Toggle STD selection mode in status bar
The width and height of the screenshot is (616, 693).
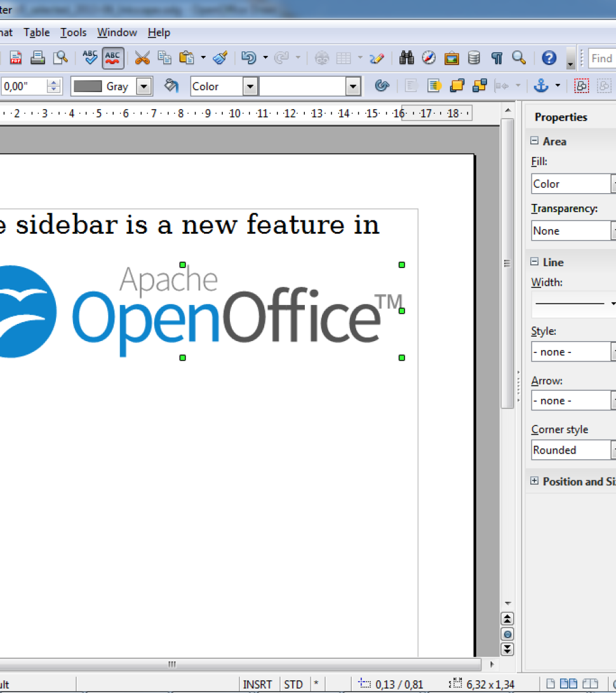point(293,684)
